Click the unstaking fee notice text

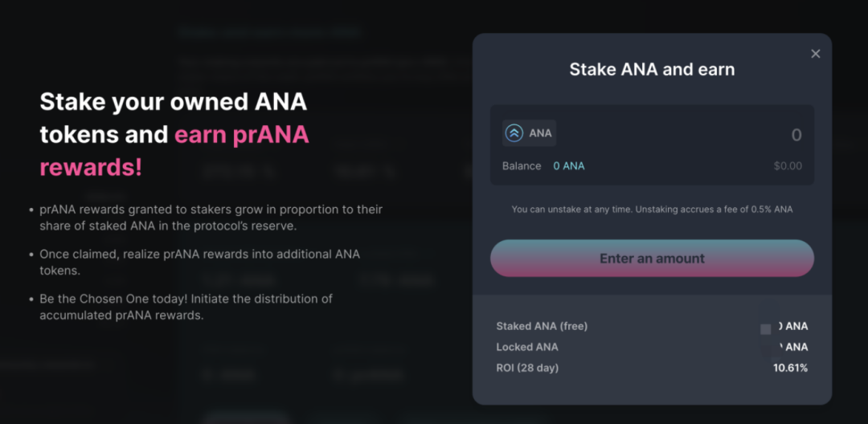click(652, 210)
